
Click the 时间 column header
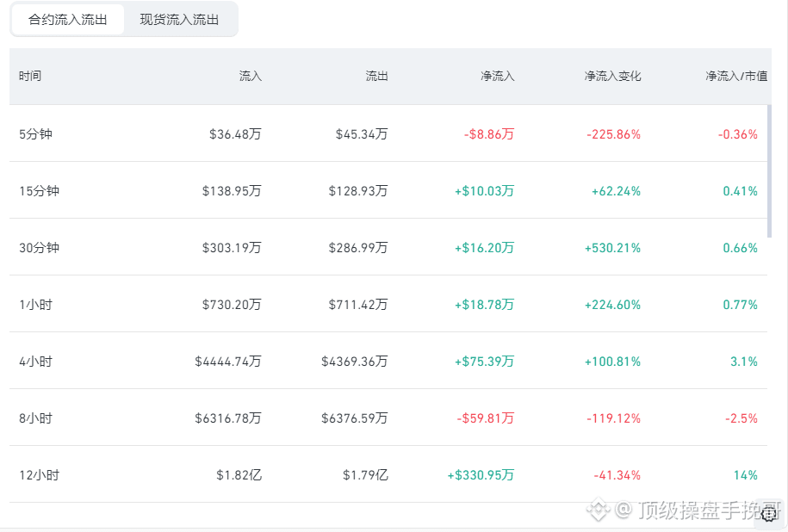[30, 76]
